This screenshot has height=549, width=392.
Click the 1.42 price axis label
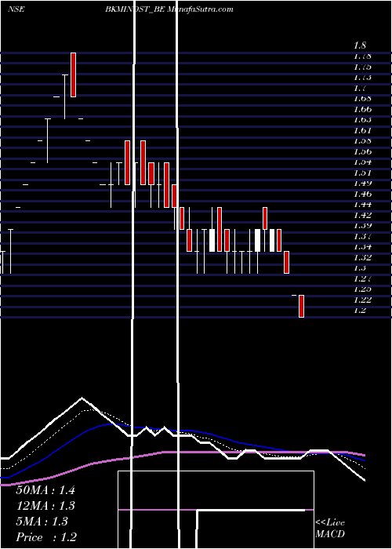point(362,215)
